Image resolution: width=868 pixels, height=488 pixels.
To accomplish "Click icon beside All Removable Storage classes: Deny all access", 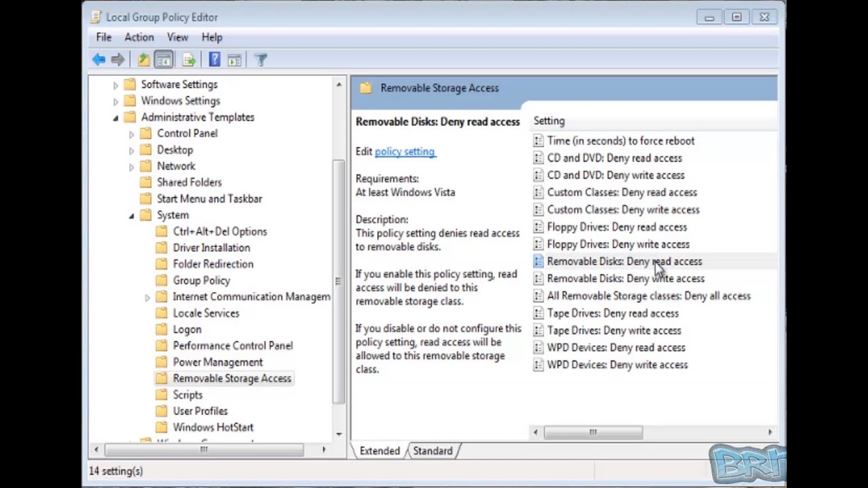I will point(538,296).
